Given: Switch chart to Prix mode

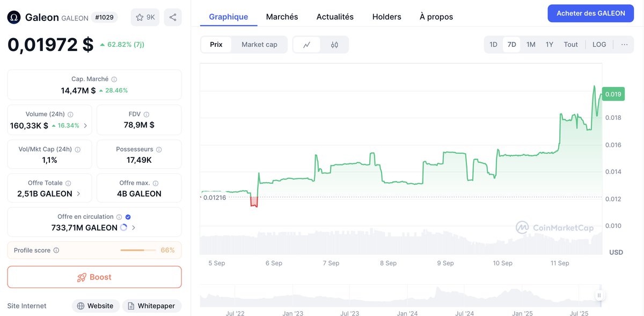Looking at the screenshot, I should 216,45.
